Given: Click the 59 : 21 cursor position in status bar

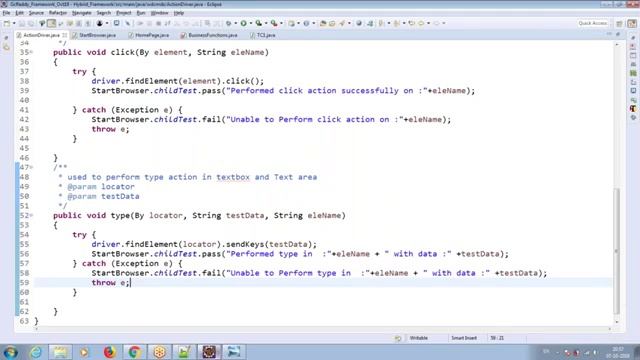Looking at the screenshot, I should tap(497, 338).
